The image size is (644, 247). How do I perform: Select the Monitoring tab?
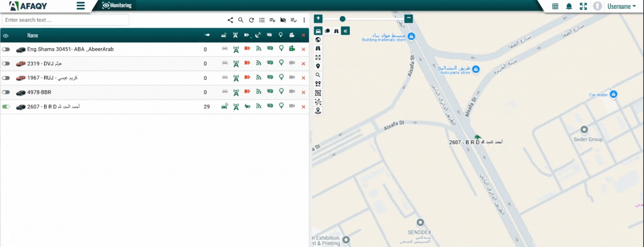pos(117,6)
